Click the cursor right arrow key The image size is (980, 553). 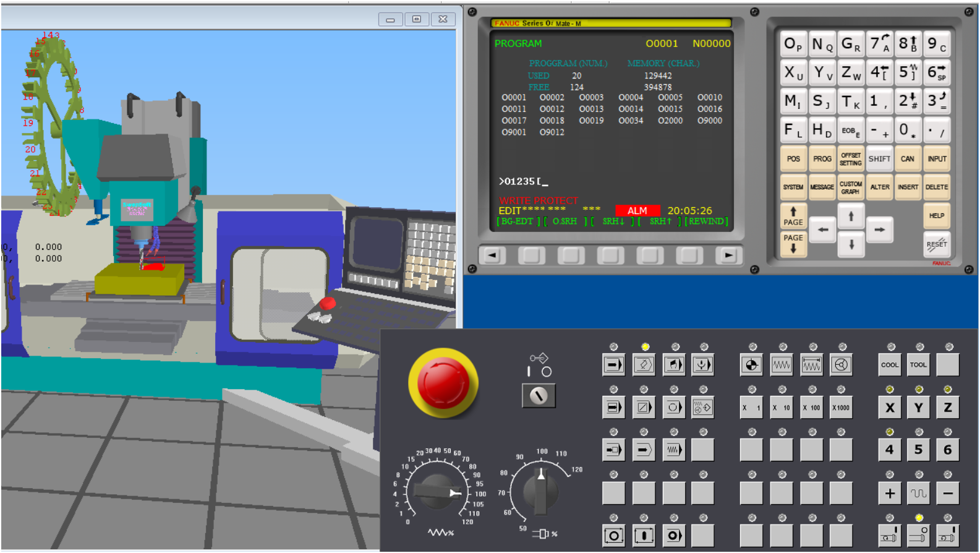(x=880, y=229)
